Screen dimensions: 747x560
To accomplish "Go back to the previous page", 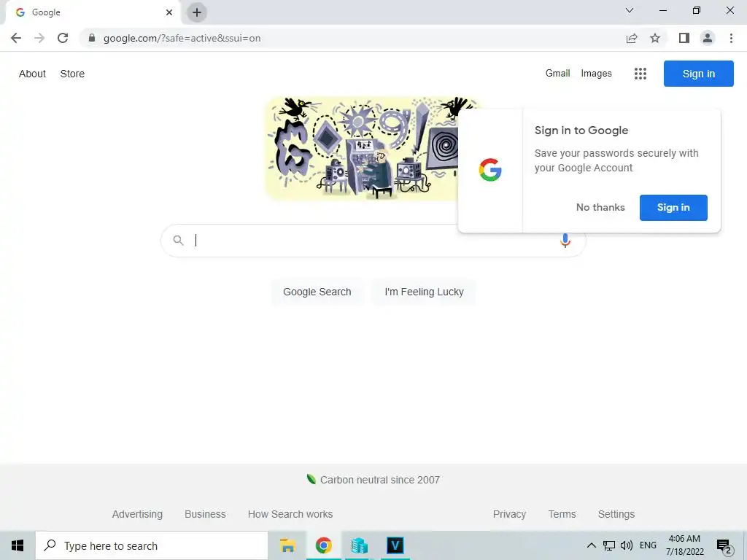I will click(x=16, y=38).
